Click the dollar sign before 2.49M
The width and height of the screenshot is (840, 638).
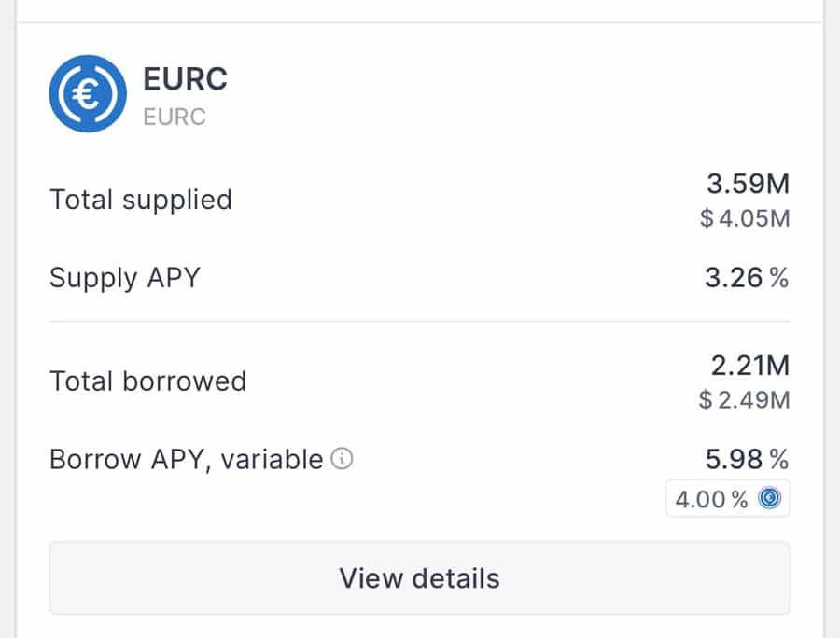(x=707, y=400)
